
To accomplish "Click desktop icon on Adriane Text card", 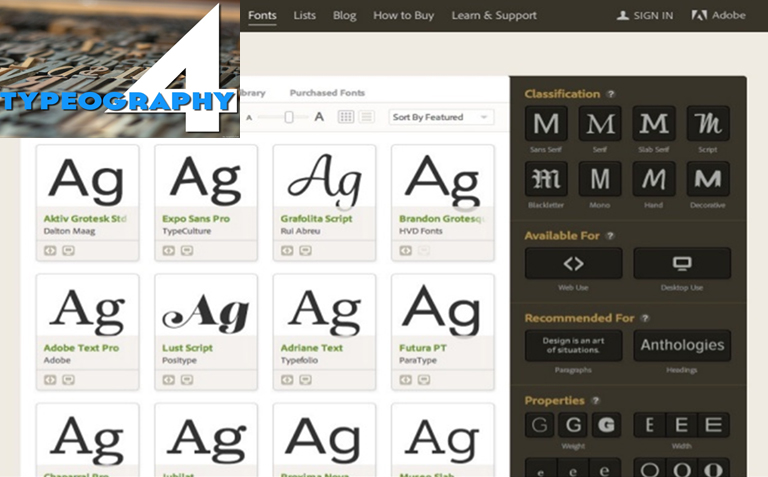I will tap(305, 380).
